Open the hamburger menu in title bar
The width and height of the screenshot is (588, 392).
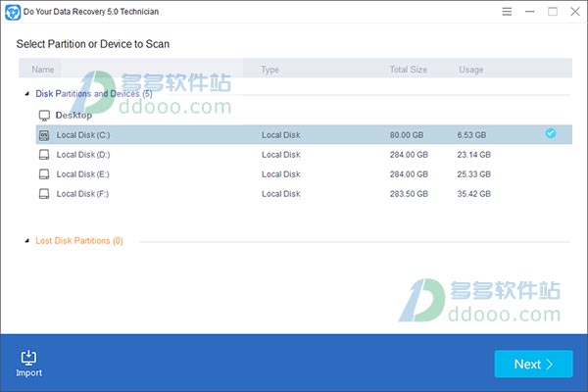click(507, 12)
